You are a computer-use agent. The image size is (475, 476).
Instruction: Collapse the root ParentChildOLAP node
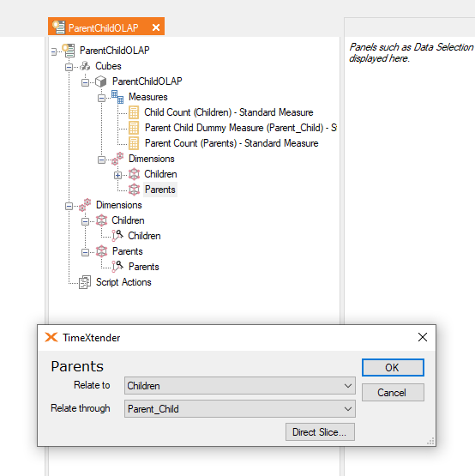[54, 52]
